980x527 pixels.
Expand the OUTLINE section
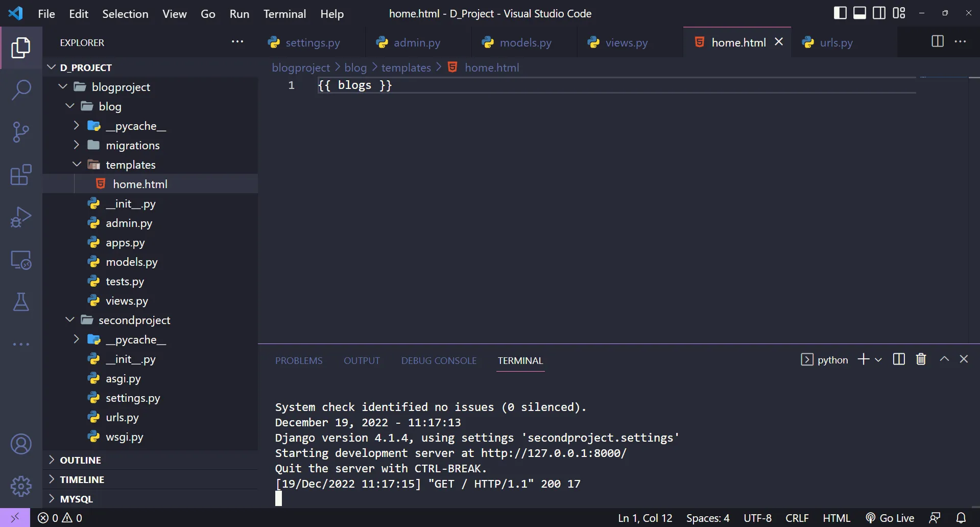click(80, 460)
